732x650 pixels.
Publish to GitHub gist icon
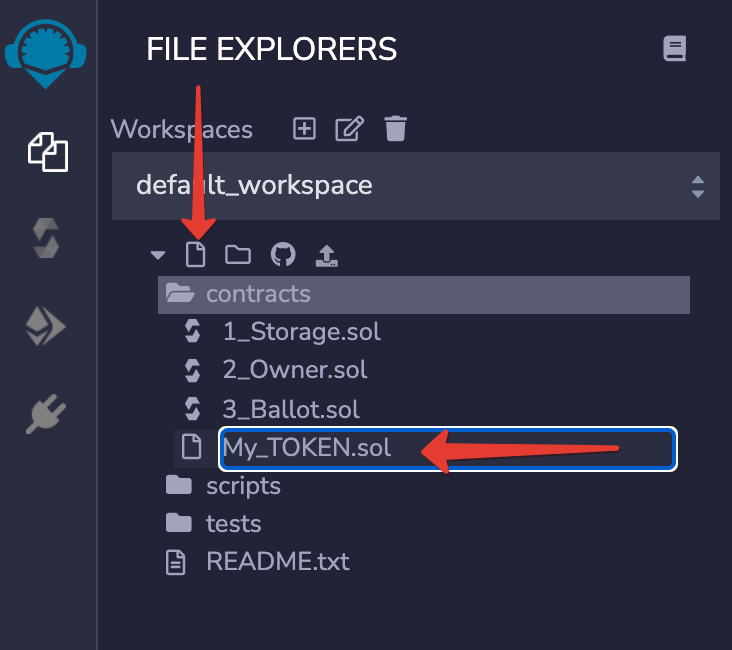point(283,254)
